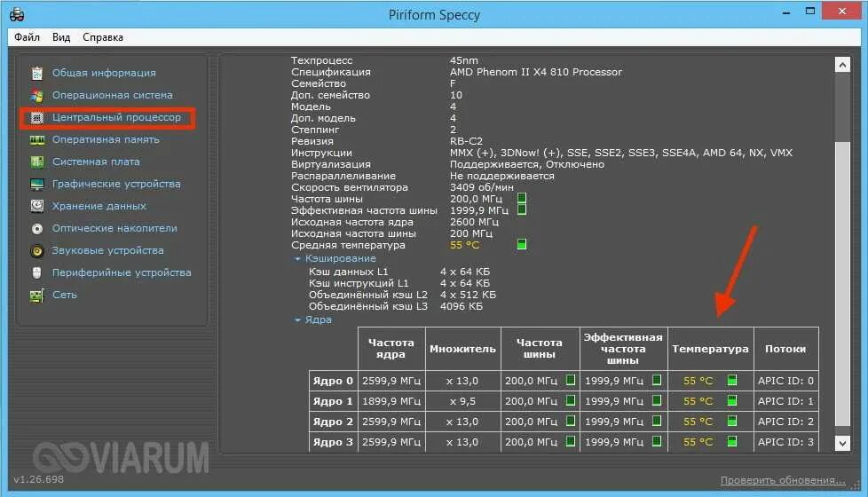The height and width of the screenshot is (497, 868).
Task: Click the Ядро 1 row label
Action: point(333,400)
